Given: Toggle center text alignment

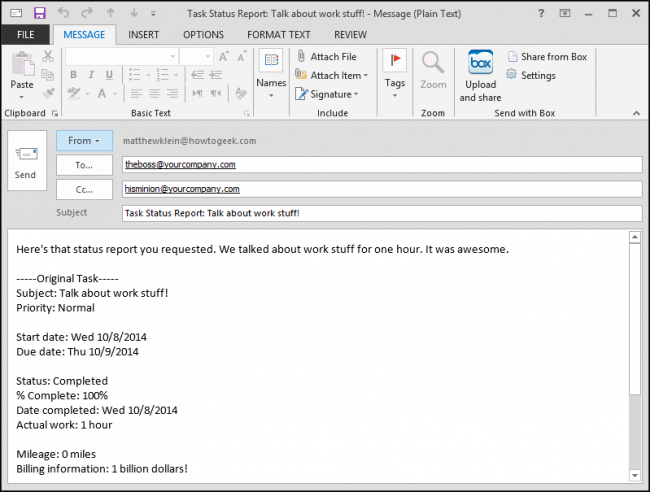Looking at the screenshot, I should pyautogui.click(x=155, y=93).
